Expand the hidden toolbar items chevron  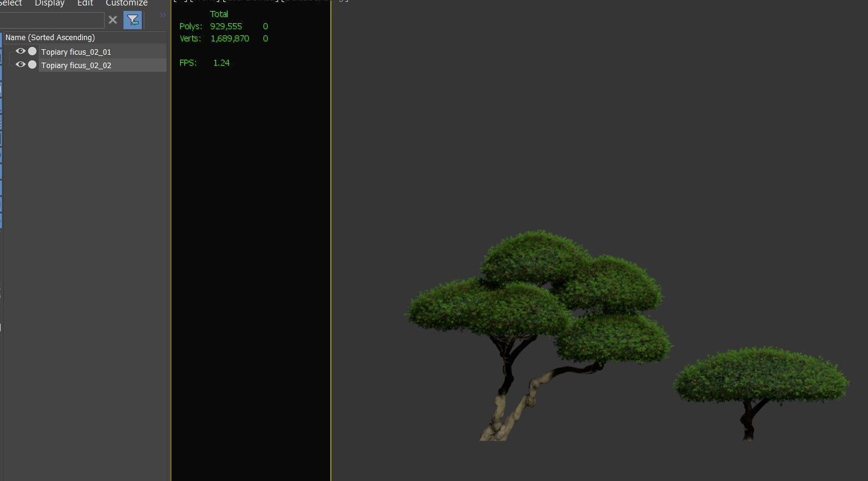(x=162, y=15)
